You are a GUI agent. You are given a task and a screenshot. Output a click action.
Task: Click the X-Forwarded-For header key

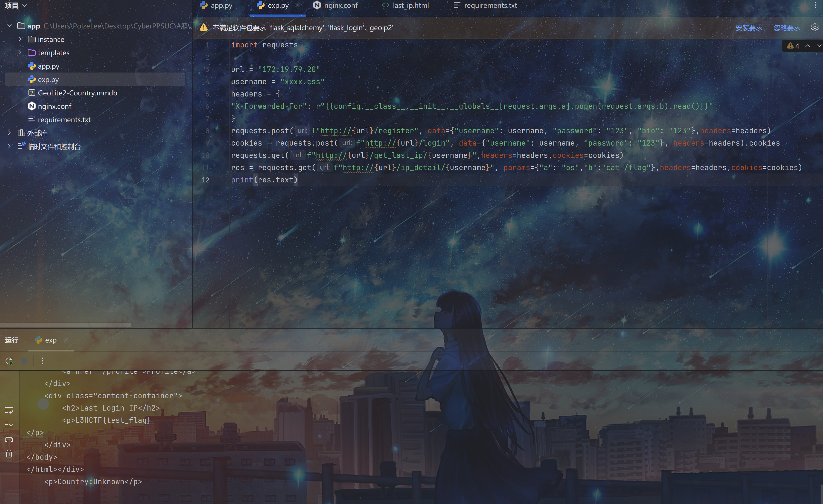click(269, 106)
